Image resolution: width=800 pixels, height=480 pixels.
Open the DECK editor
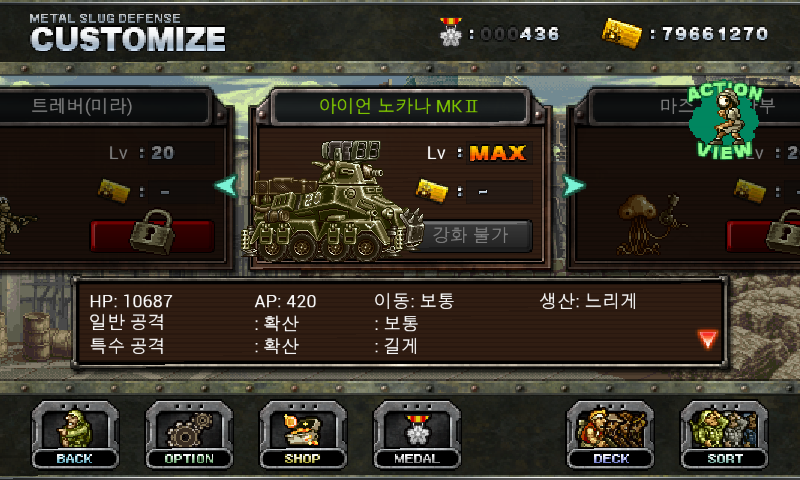tap(610, 435)
